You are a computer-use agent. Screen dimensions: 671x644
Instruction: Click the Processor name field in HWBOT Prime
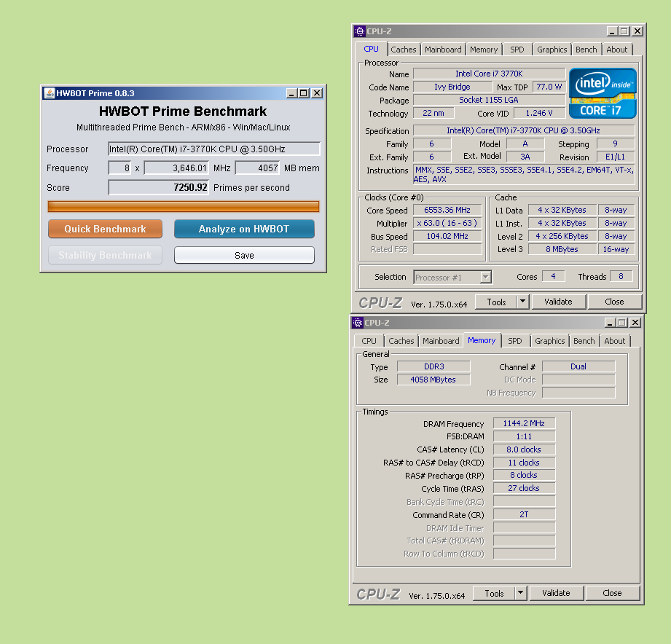214,149
